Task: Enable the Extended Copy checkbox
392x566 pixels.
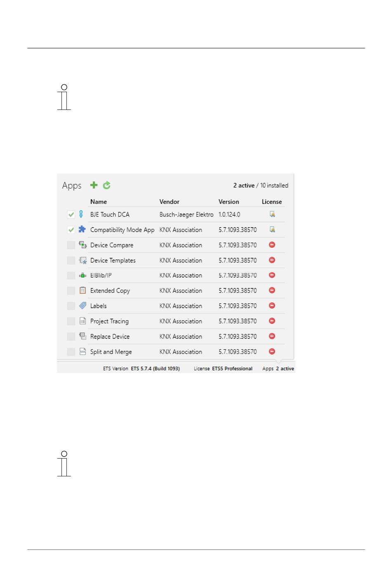Action: pyautogui.click(x=71, y=291)
